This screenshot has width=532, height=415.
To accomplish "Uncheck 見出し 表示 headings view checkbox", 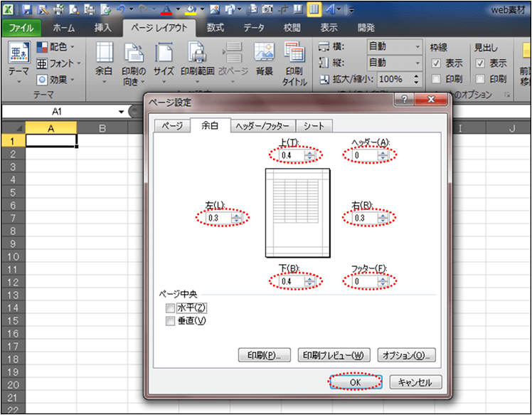I will (x=480, y=63).
